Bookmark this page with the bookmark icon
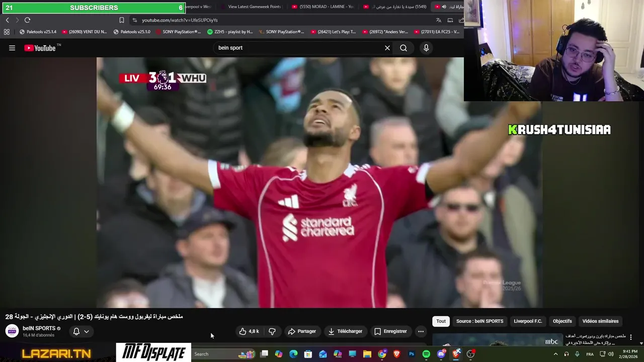Viewport: 644px width, 362px height. click(x=121, y=20)
